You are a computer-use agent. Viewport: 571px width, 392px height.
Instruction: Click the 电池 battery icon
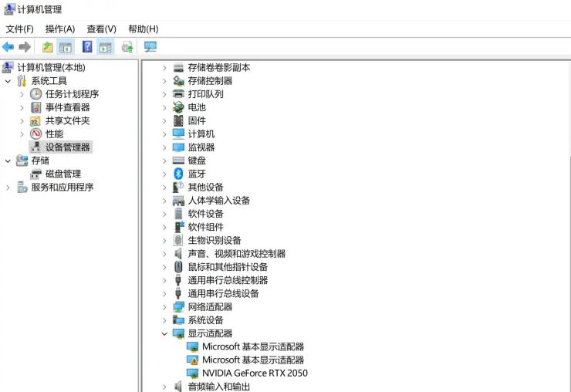[x=178, y=107]
